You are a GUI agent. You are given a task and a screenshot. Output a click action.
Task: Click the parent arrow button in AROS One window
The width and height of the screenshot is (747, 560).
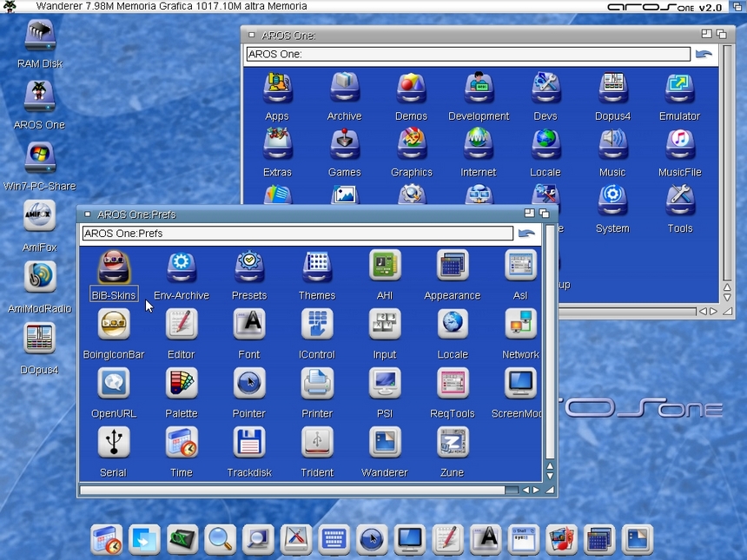click(x=704, y=54)
